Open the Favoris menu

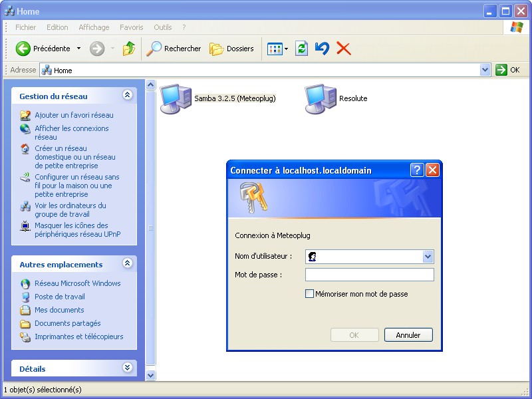[x=131, y=27]
